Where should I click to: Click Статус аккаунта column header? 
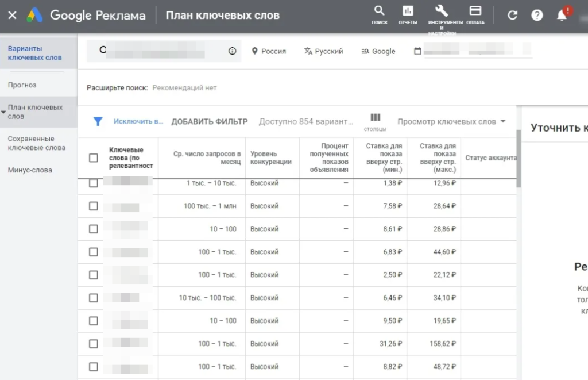[x=491, y=158]
